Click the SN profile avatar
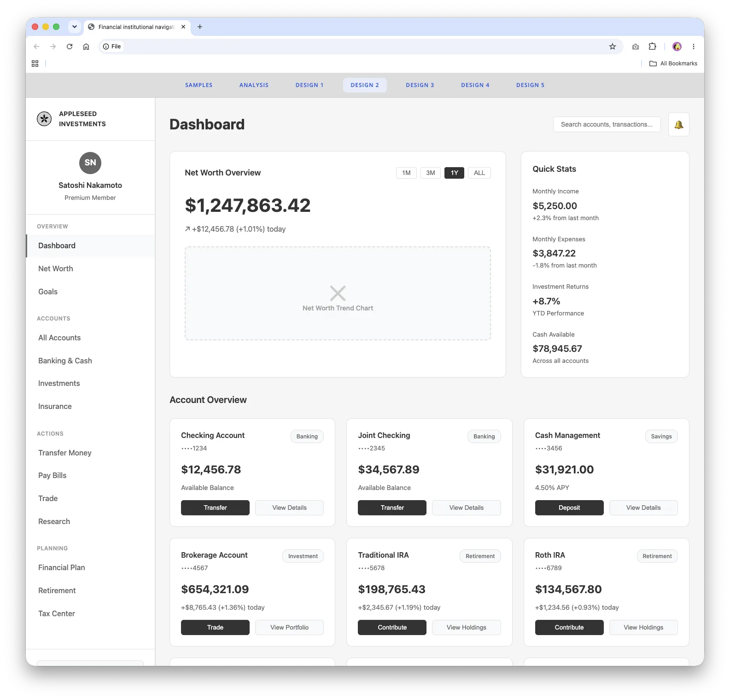 pyautogui.click(x=90, y=163)
